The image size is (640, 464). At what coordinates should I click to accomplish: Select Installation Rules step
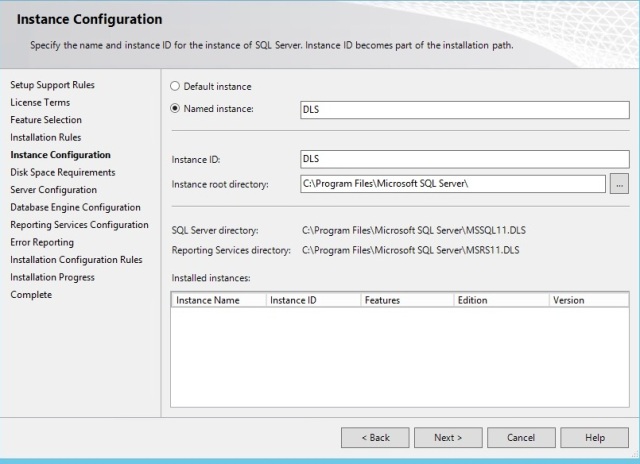(46, 138)
